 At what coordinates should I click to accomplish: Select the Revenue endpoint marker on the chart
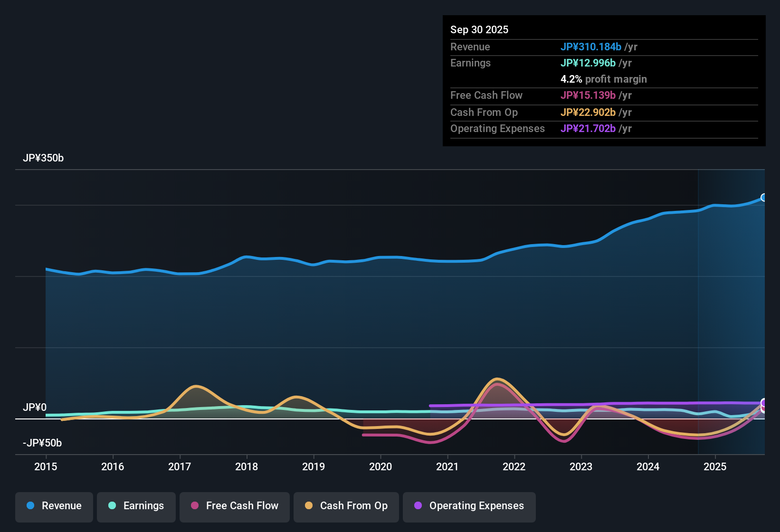click(764, 198)
